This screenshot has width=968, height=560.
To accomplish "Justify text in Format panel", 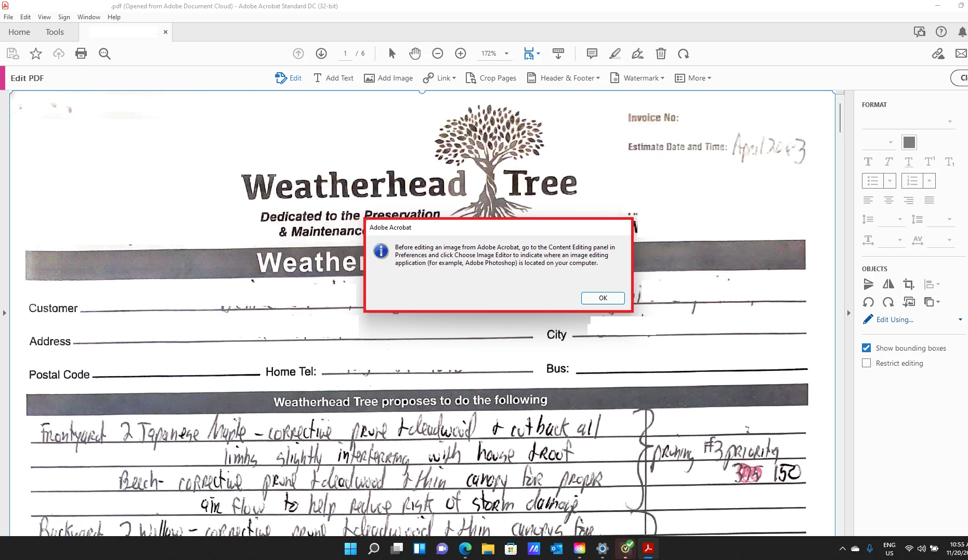I will [x=929, y=200].
